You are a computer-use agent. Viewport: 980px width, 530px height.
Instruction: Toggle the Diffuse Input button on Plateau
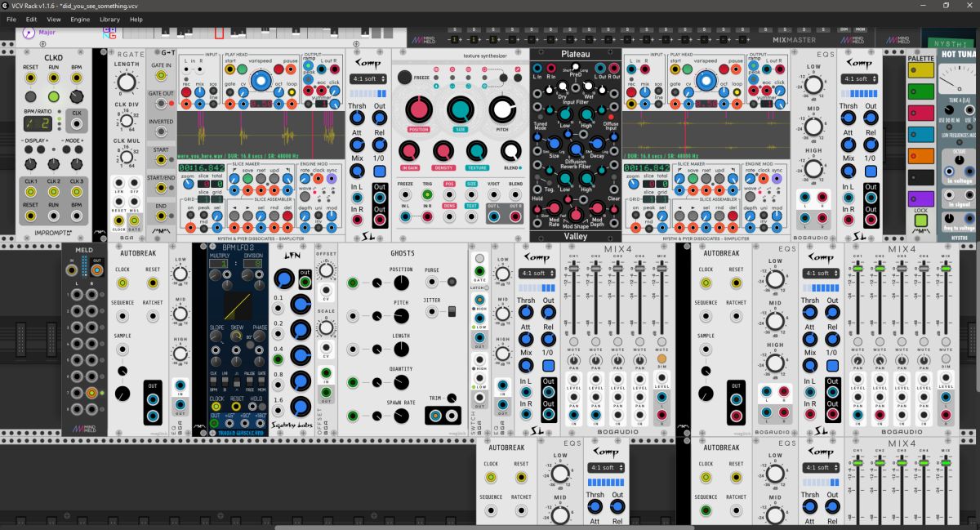tap(611, 117)
